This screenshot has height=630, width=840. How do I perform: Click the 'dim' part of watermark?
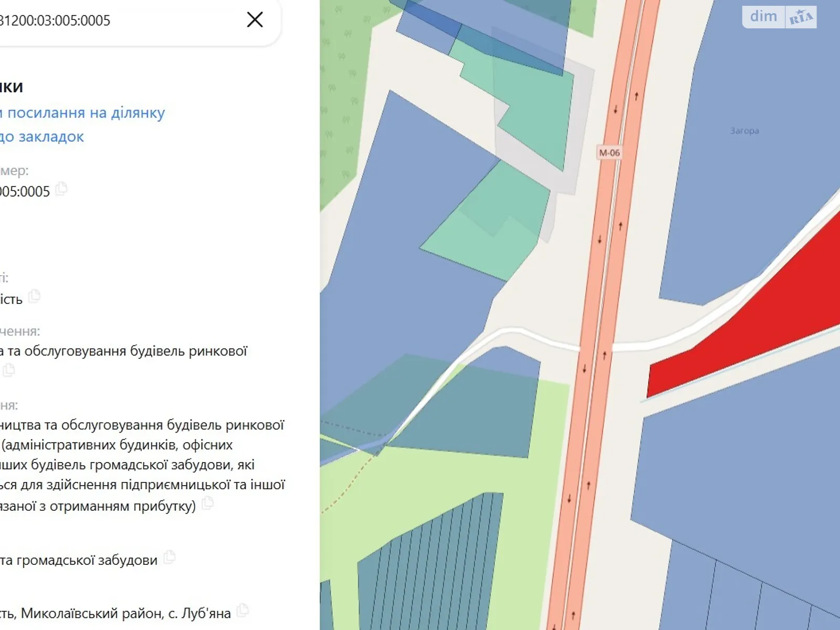click(763, 17)
